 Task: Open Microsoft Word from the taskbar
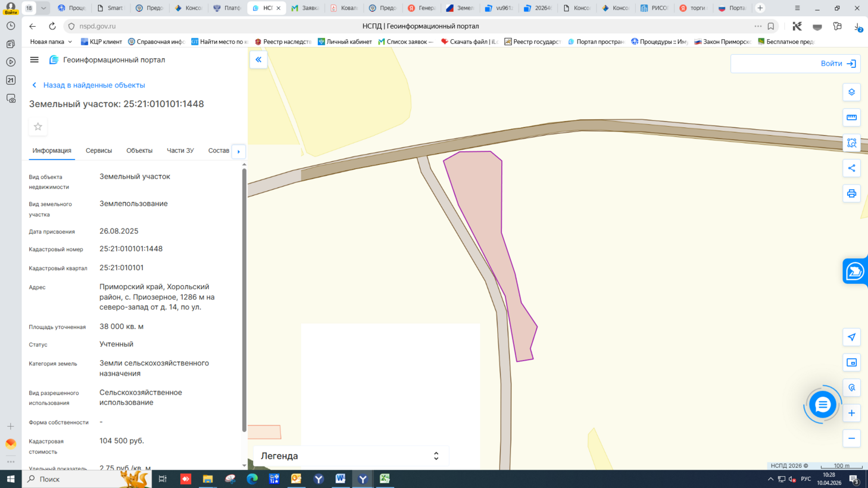340,479
